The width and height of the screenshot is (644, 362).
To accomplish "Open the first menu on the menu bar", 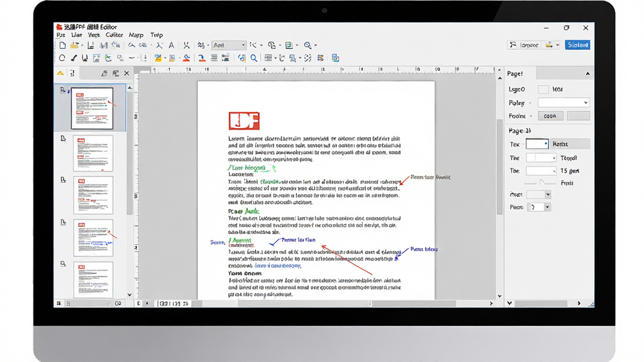I will point(61,35).
